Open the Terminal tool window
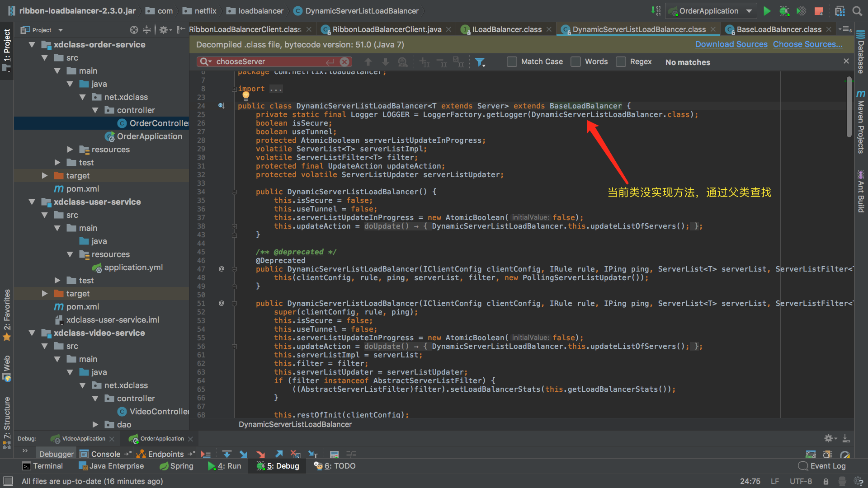The height and width of the screenshot is (488, 868). (43, 466)
